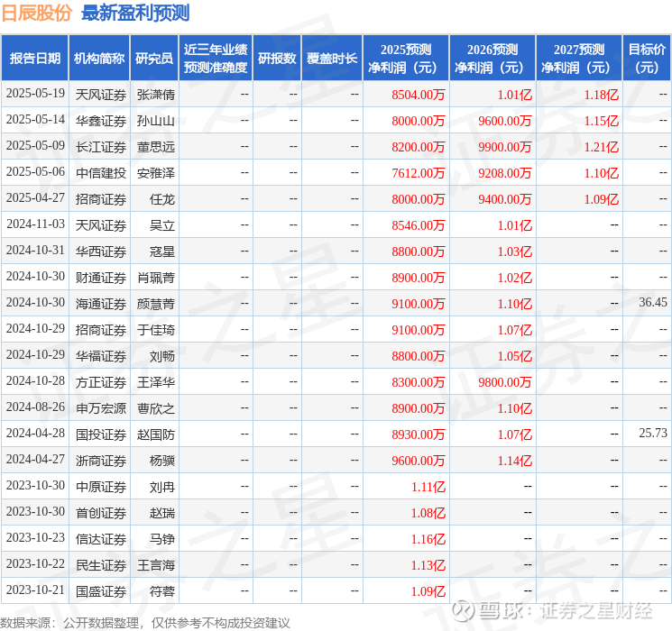Image resolution: width=672 pixels, height=631 pixels.
Task: Click the 2027预测净利润 column header
Action: (x=579, y=59)
